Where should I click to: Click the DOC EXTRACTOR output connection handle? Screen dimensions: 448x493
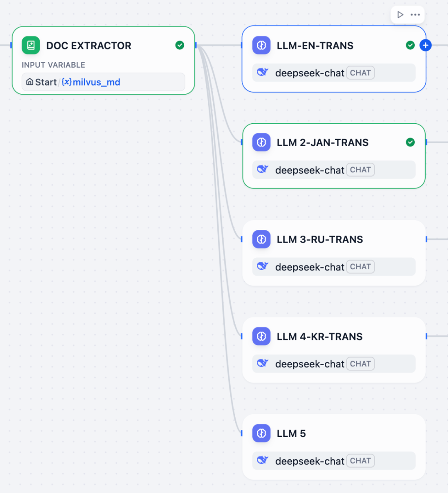[x=195, y=45]
